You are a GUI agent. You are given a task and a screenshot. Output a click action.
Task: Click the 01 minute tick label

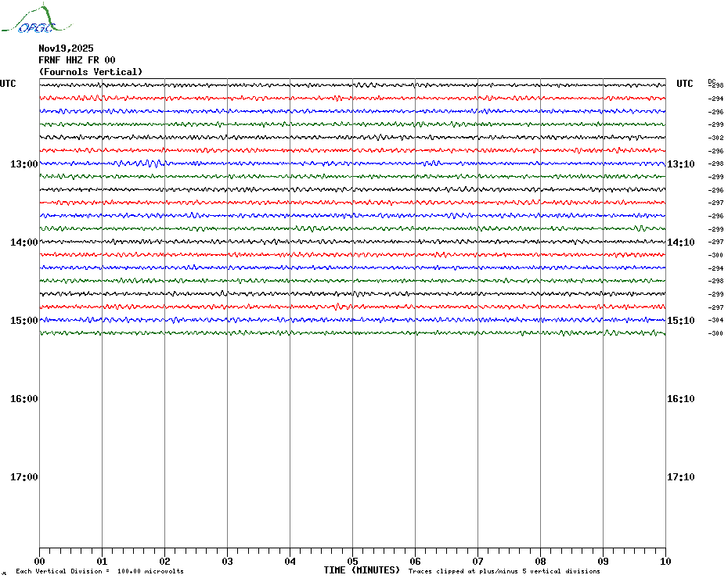coord(102,561)
